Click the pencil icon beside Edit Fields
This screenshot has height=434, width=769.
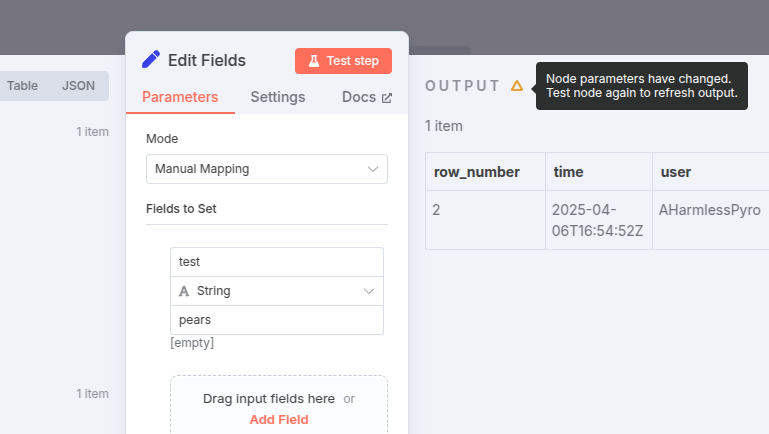151,59
